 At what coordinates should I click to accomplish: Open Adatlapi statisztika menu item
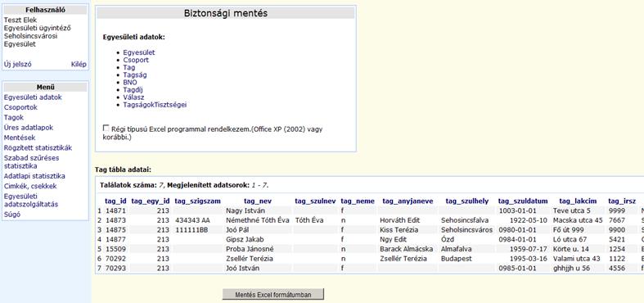pyautogui.click(x=34, y=176)
